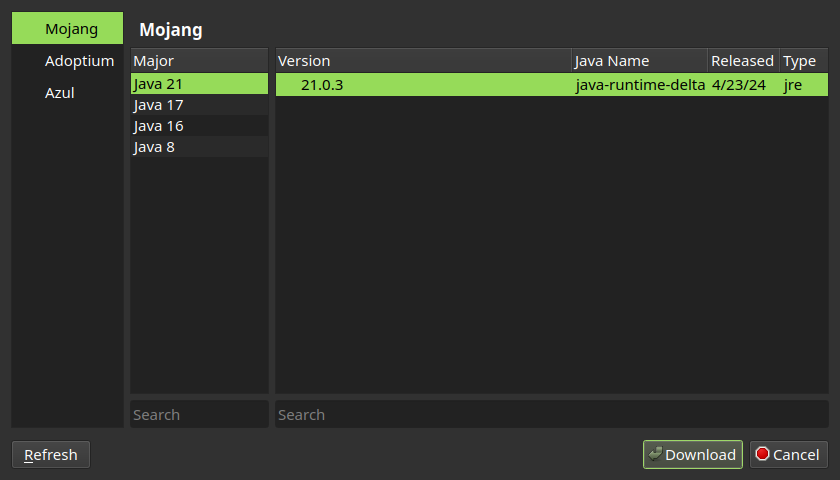Sort by the Java Name column header
The image size is (840, 480).
[x=640, y=61]
